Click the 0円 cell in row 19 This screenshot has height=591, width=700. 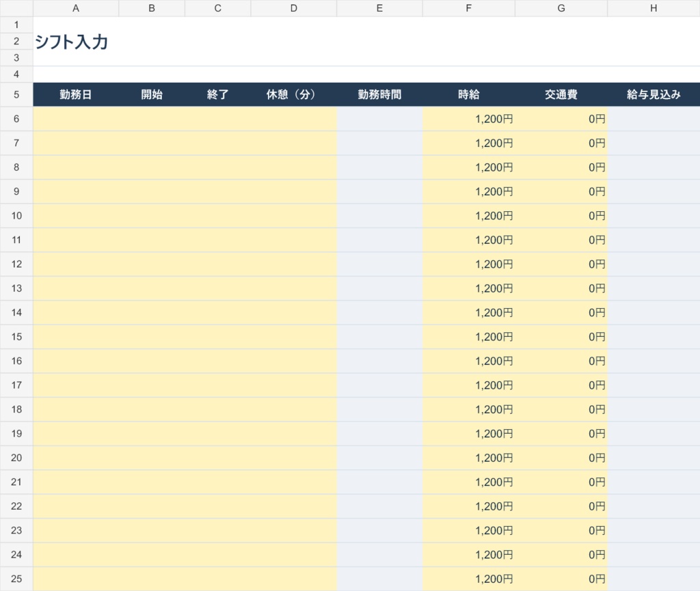[x=561, y=434]
